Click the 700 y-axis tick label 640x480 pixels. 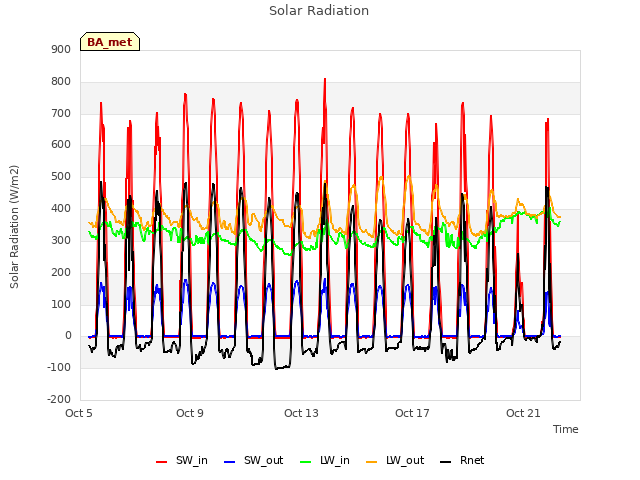61,113
